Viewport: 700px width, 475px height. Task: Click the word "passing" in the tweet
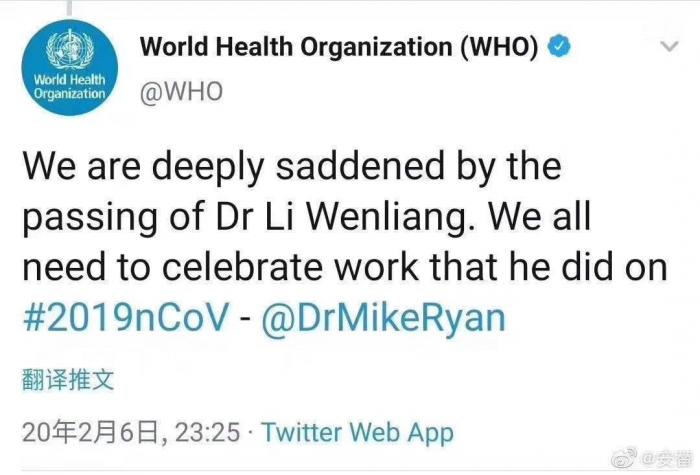point(79,214)
